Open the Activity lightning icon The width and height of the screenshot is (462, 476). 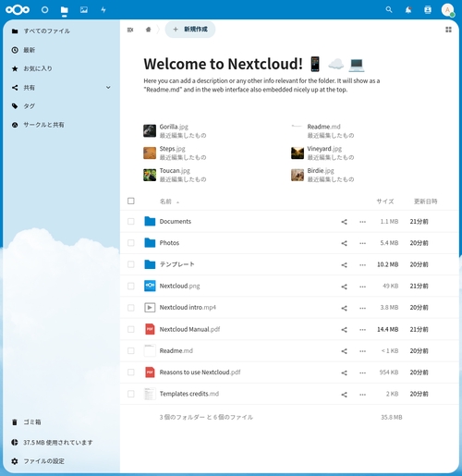[103, 10]
